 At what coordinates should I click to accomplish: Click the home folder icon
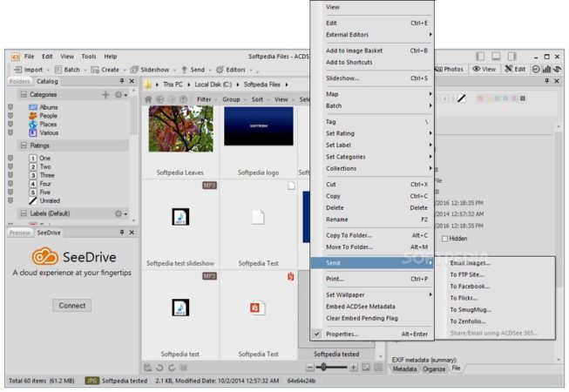pos(148,99)
